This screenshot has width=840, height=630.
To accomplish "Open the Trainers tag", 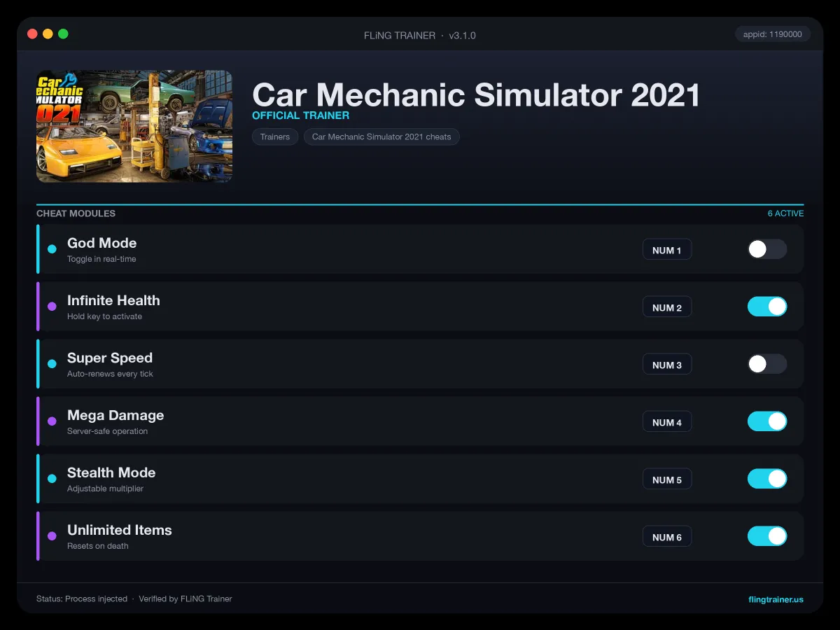I will pos(275,136).
